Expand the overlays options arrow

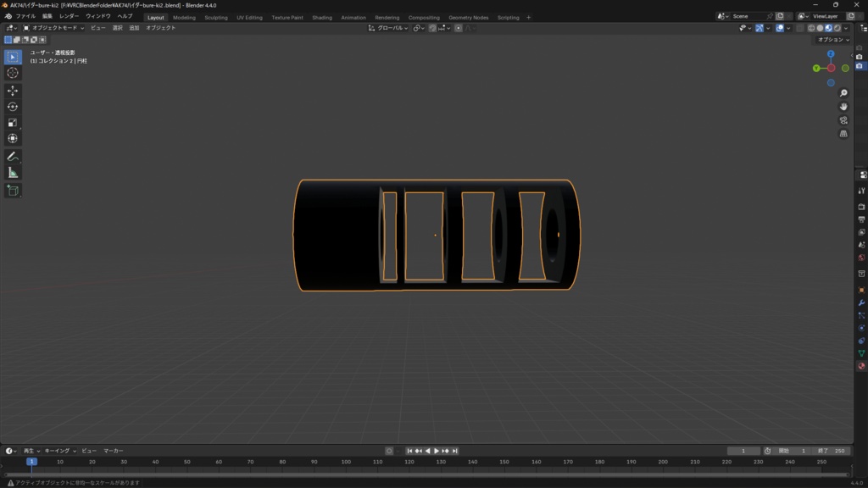point(788,28)
